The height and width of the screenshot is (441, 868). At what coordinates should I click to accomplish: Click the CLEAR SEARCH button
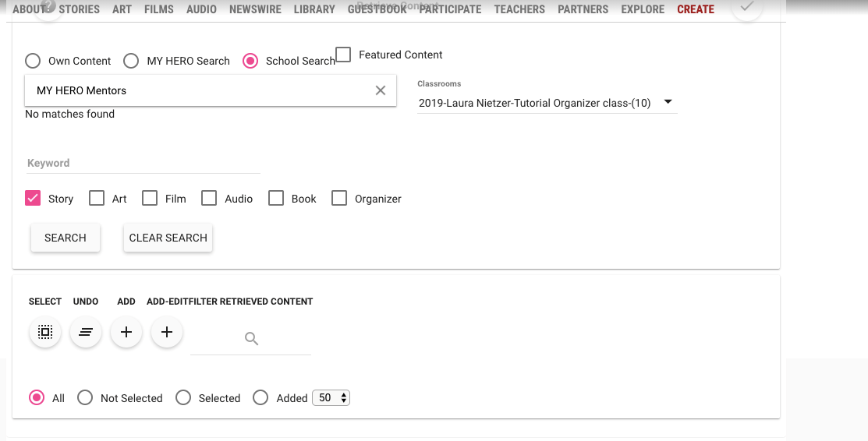tap(168, 238)
